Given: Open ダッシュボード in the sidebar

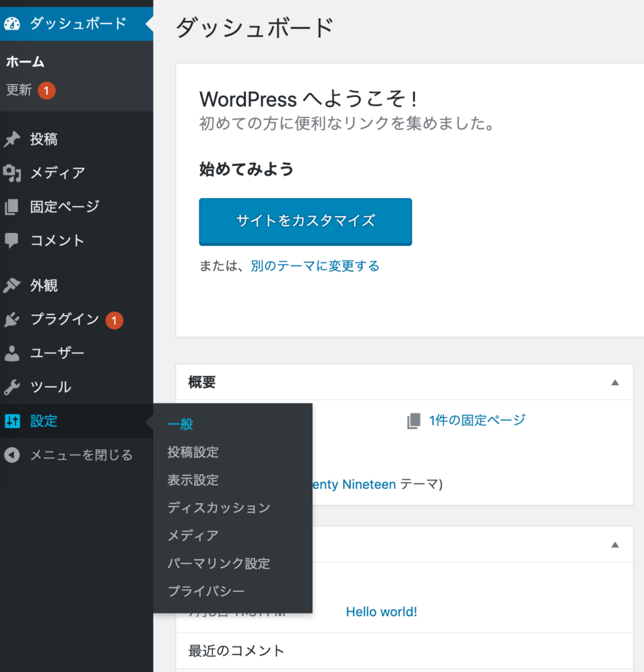Looking at the screenshot, I should pyautogui.click(x=77, y=24).
